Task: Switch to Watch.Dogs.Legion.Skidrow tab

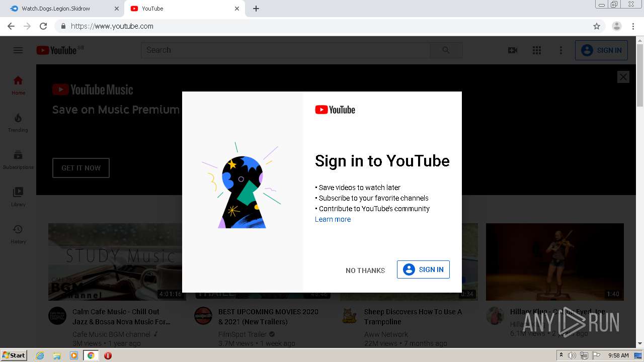Action: click(x=62, y=9)
